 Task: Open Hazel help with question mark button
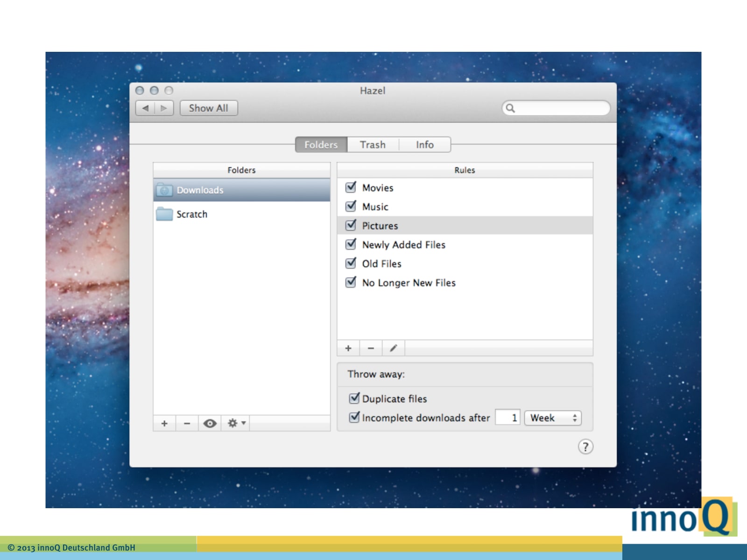(x=585, y=447)
